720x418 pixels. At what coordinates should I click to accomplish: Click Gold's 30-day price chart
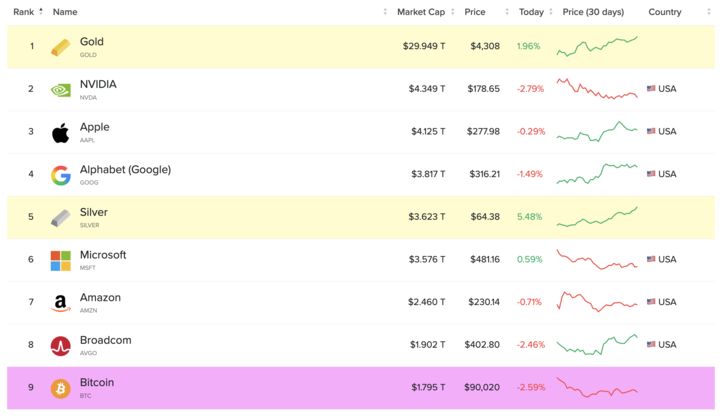tap(597, 46)
